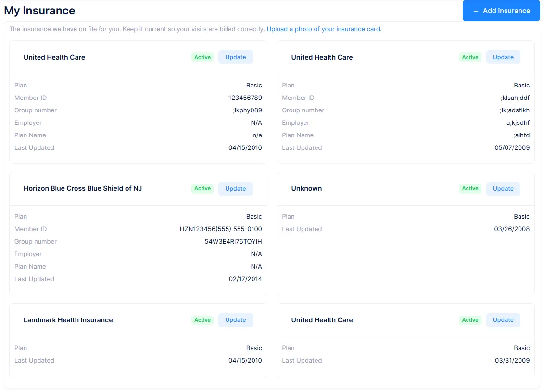
Task: Select Last Updated date 02/17/2014
Action: click(x=245, y=279)
